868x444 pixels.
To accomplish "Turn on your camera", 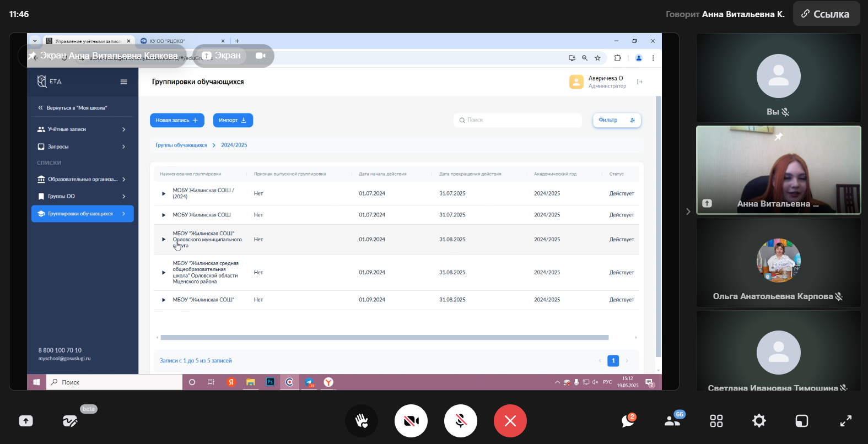I will coord(411,421).
